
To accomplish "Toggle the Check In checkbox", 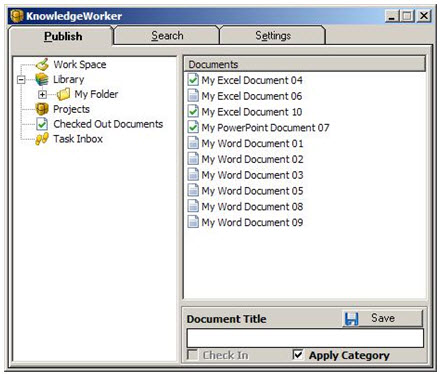I will point(192,355).
